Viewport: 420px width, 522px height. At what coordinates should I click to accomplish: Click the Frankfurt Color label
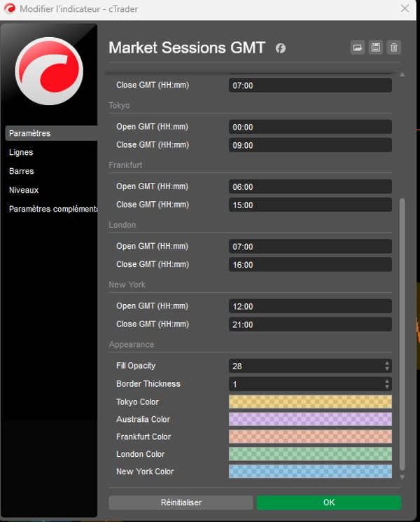(x=143, y=437)
